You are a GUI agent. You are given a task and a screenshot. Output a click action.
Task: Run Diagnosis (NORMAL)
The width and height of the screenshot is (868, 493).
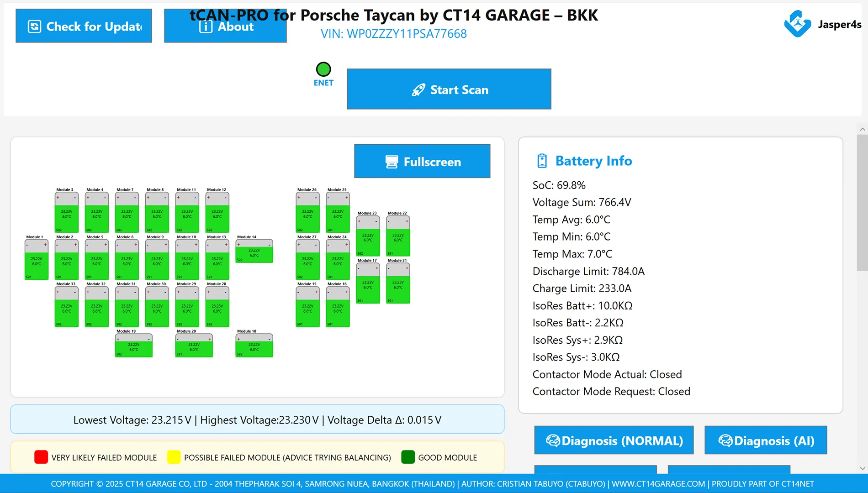(x=614, y=440)
